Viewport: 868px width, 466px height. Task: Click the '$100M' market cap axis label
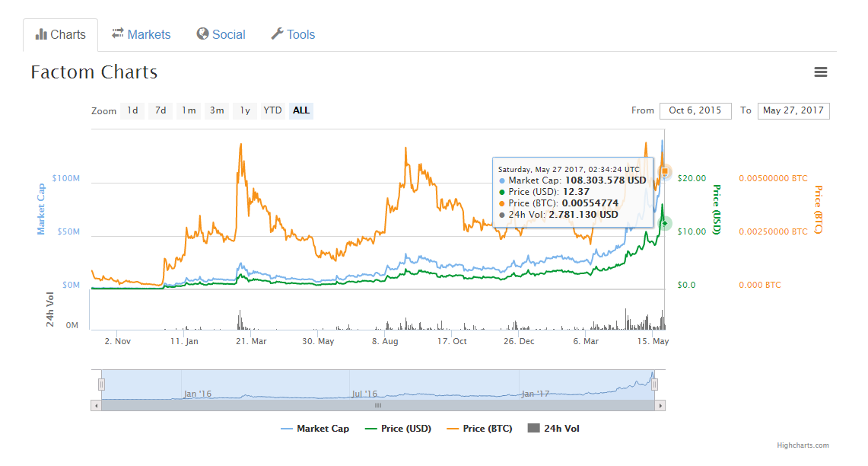[66, 178]
